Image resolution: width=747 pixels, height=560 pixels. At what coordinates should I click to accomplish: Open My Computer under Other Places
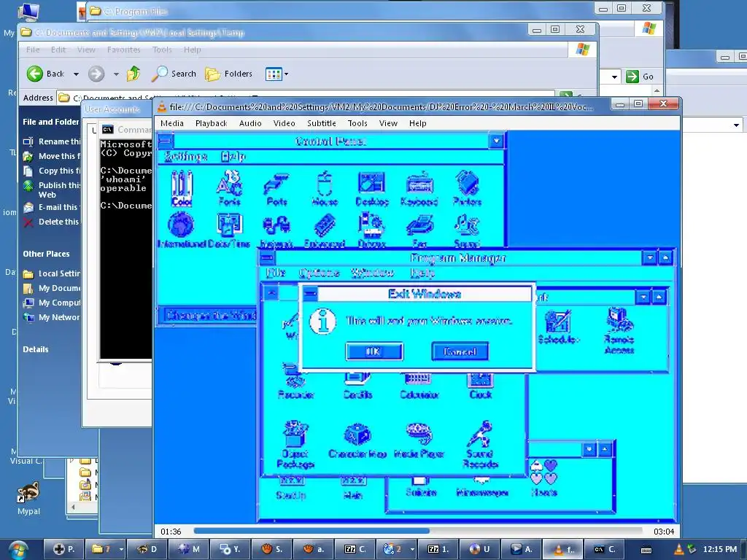pos(53,303)
